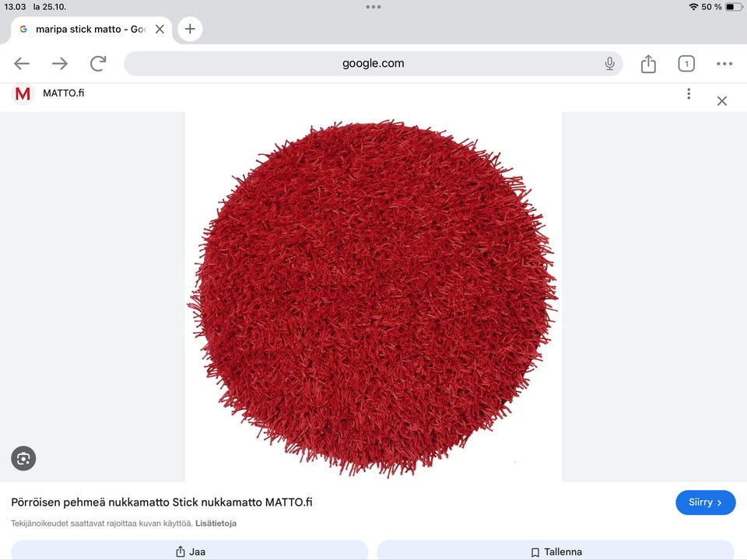The image size is (747, 560).
Task: Tap the battery status icon
Action: pyautogui.click(x=733, y=7)
